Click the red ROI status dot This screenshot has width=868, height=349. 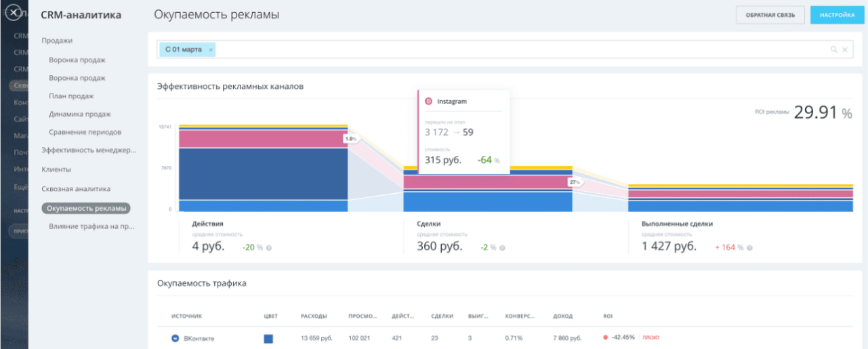pos(605,337)
